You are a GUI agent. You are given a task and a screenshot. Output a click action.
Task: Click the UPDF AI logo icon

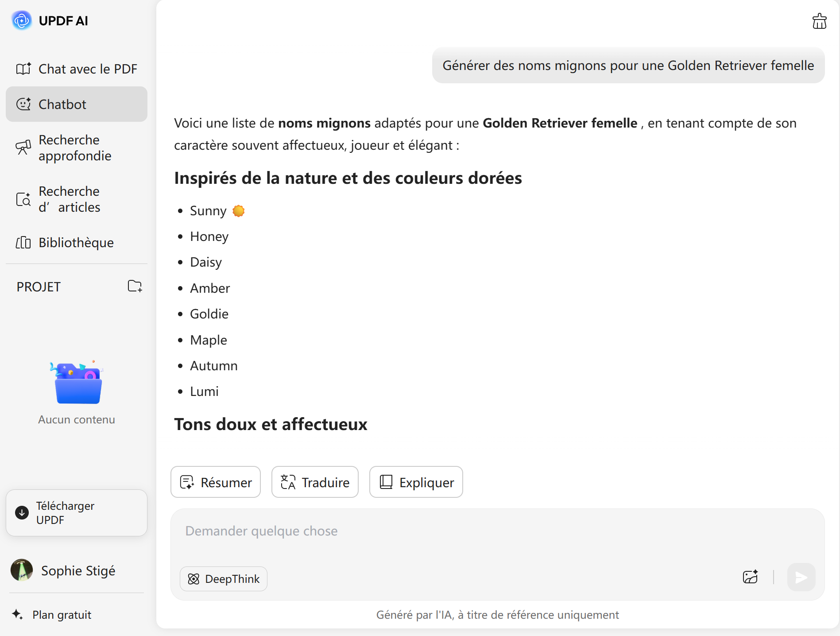point(22,20)
